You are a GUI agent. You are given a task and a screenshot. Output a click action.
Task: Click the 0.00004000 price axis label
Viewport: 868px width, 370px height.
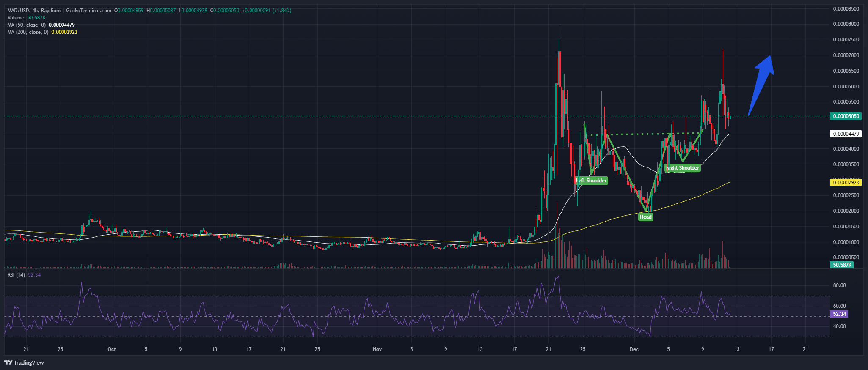click(846, 149)
